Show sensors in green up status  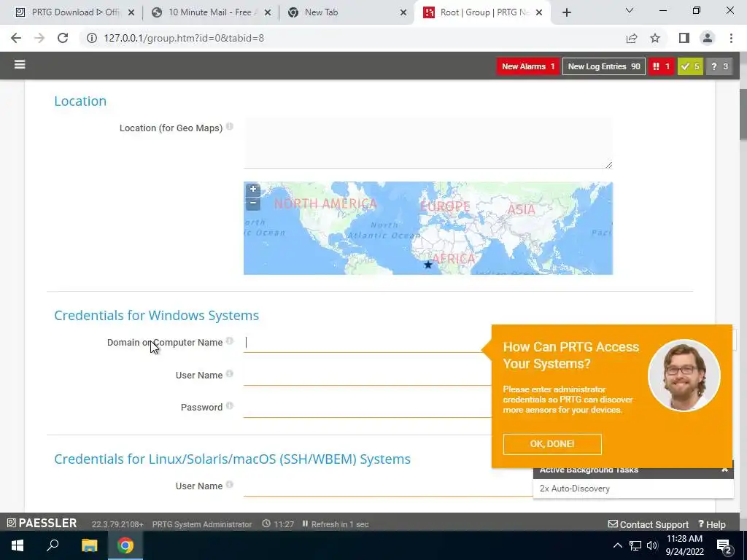pyautogui.click(x=690, y=66)
